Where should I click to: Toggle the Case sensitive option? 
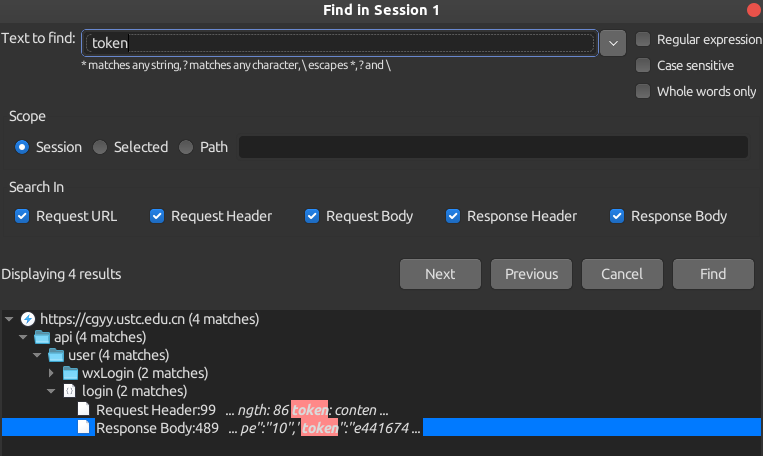644,66
